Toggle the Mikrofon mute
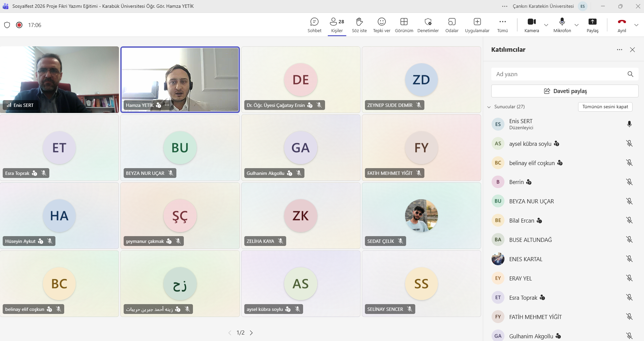Viewport: 644px width, 341px height. [x=562, y=25]
